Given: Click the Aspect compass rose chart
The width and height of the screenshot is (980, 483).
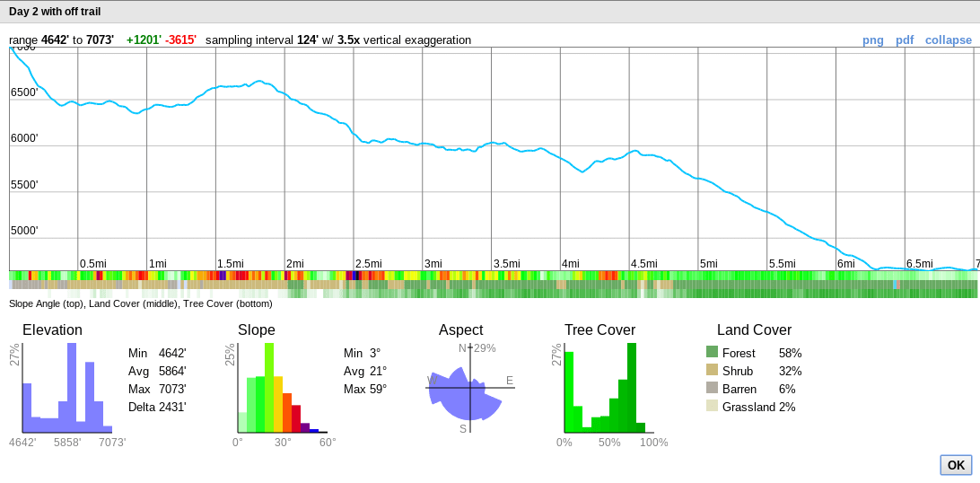Looking at the screenshot, I should [x=468, y=388].
